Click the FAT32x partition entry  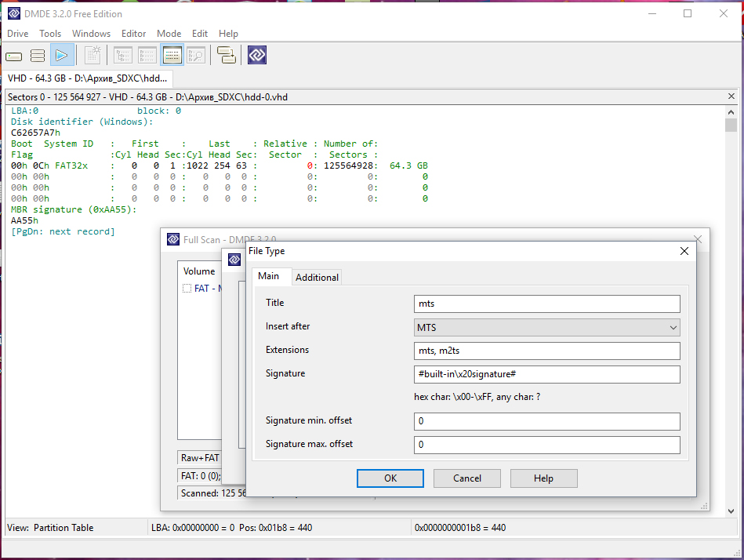(x=71, y=165)
